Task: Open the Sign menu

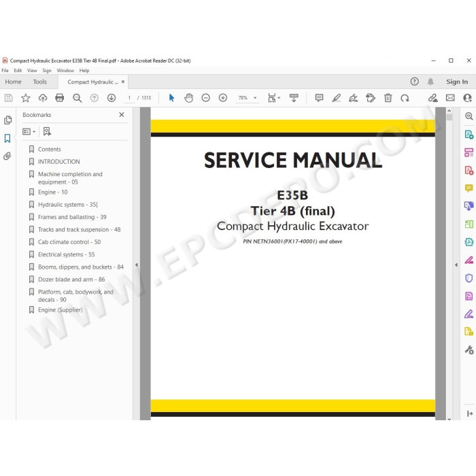Action: (47, 71)
